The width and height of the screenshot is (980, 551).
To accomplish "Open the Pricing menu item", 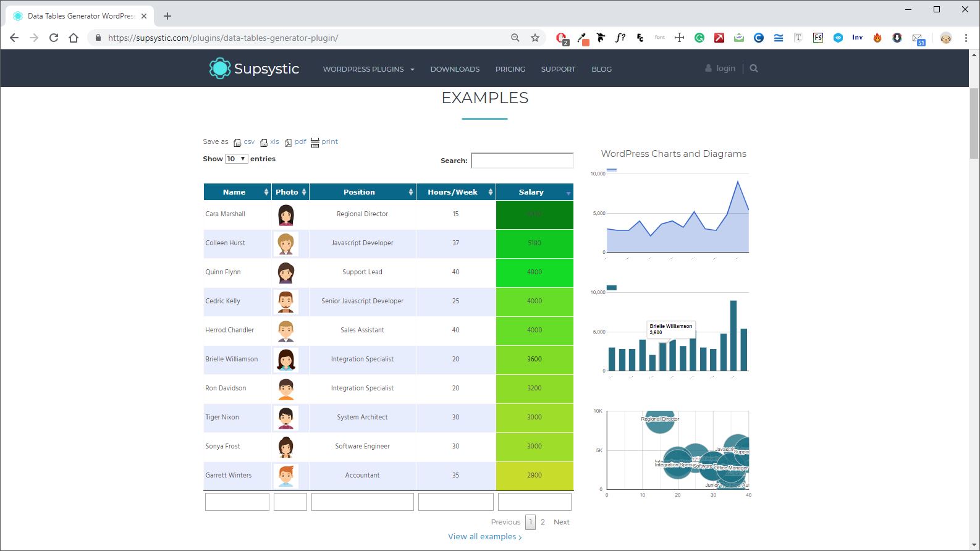I will coord(510,69).
